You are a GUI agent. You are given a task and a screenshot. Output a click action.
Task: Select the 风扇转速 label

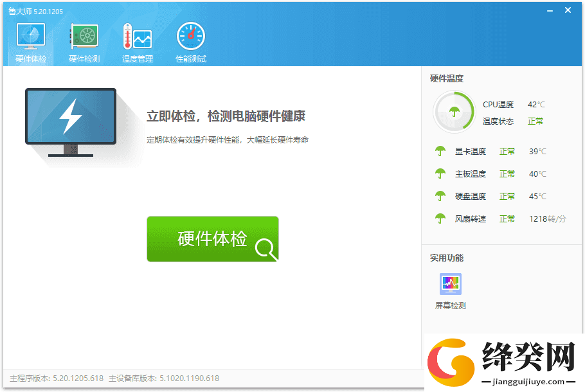tap(471, 219)
